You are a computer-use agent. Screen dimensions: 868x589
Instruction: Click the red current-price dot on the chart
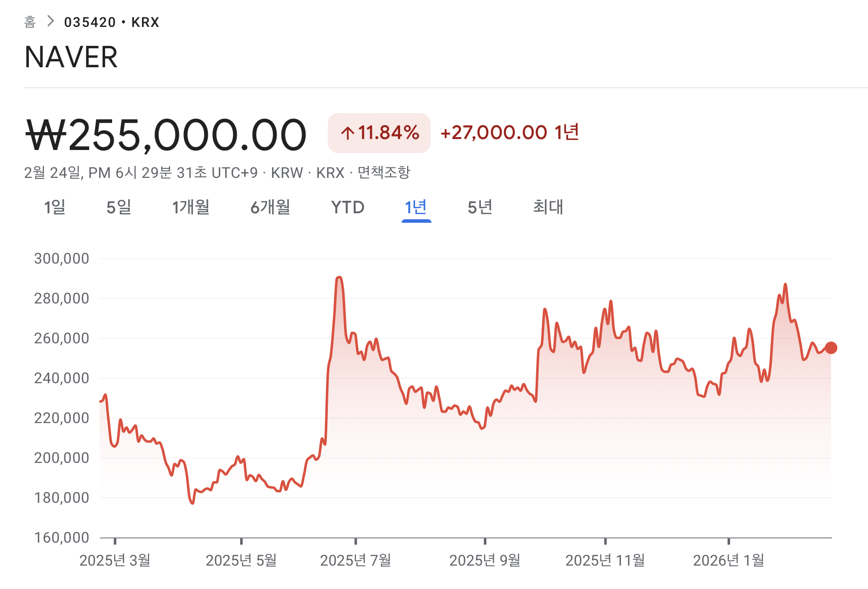click(831, 348)
